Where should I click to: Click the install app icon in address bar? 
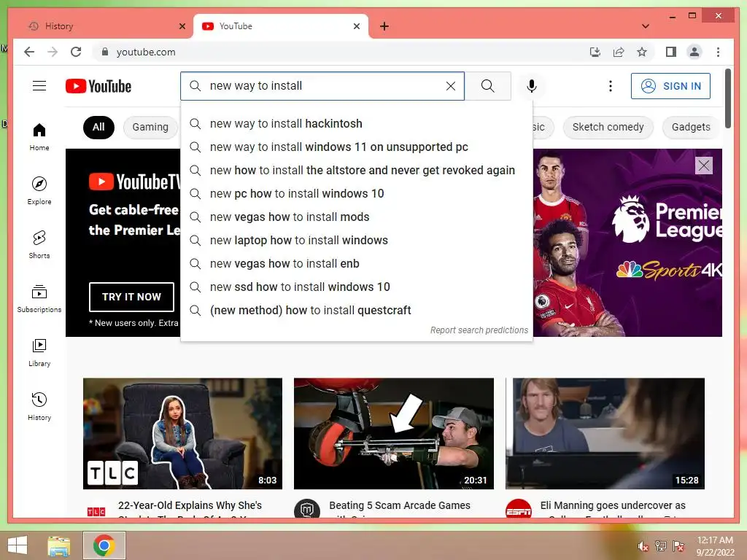[595, 52]
